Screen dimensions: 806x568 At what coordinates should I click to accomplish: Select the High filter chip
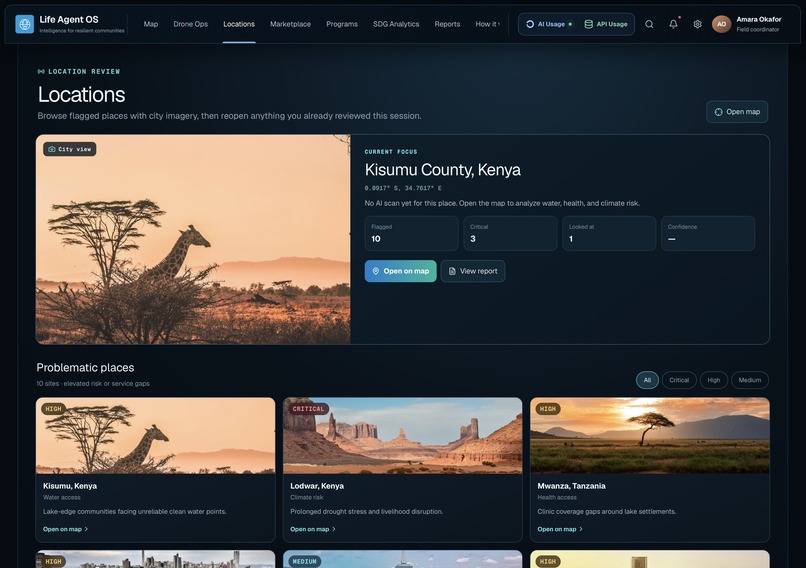point(713,380)
